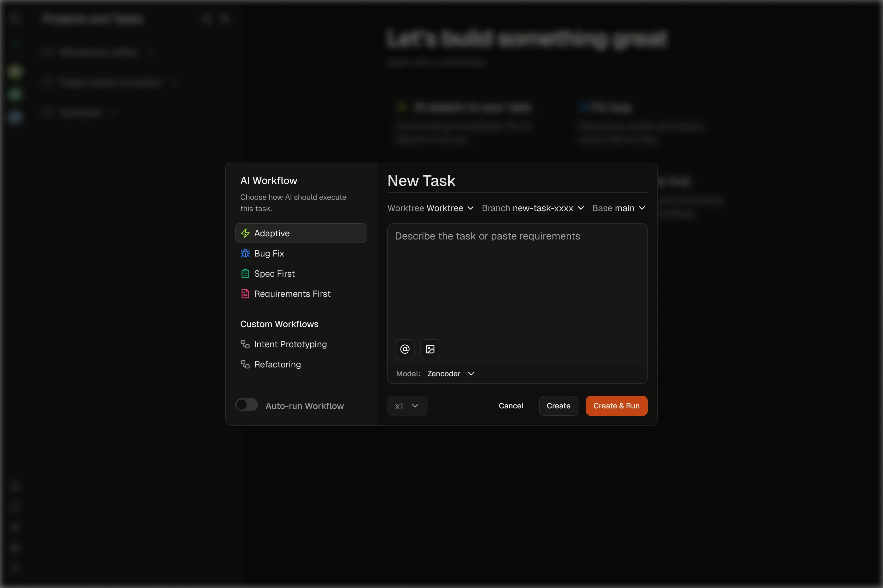Image resolution: width=883 pixels, height=588 pixels.
Task: Cancel the new task dialog
Action: [x=511, y=405]
